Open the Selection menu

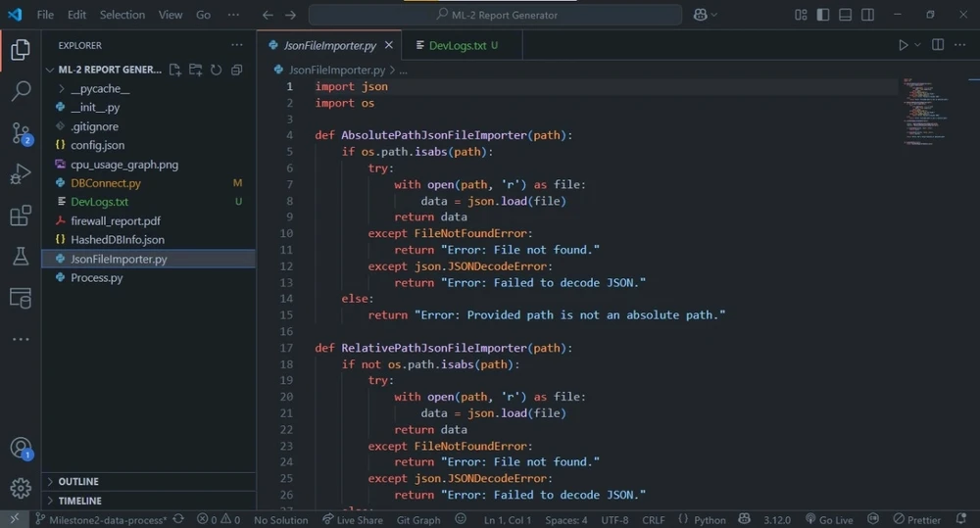[122, 15]
